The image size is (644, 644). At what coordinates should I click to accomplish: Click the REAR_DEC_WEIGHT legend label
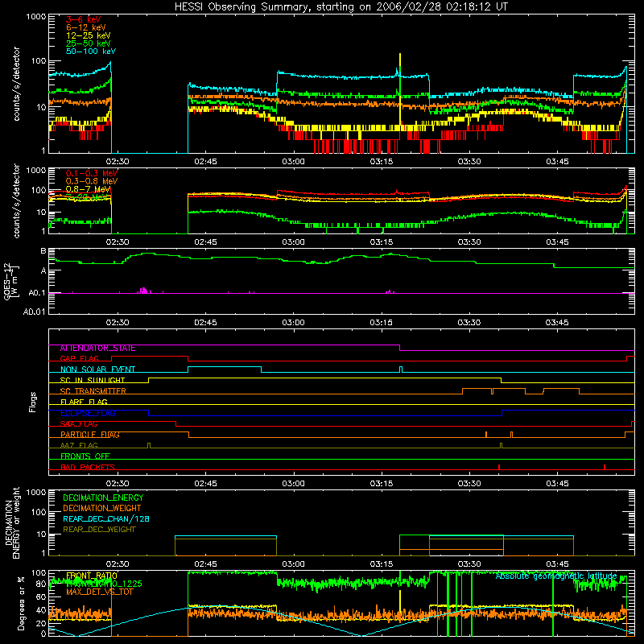pyautogui.click(x=99, y=530)
